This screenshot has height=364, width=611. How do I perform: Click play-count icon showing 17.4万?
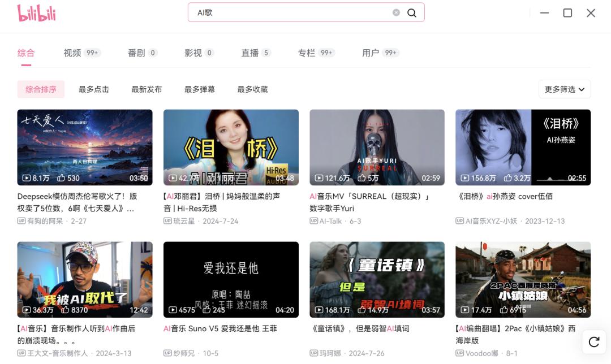pos(465,310)
